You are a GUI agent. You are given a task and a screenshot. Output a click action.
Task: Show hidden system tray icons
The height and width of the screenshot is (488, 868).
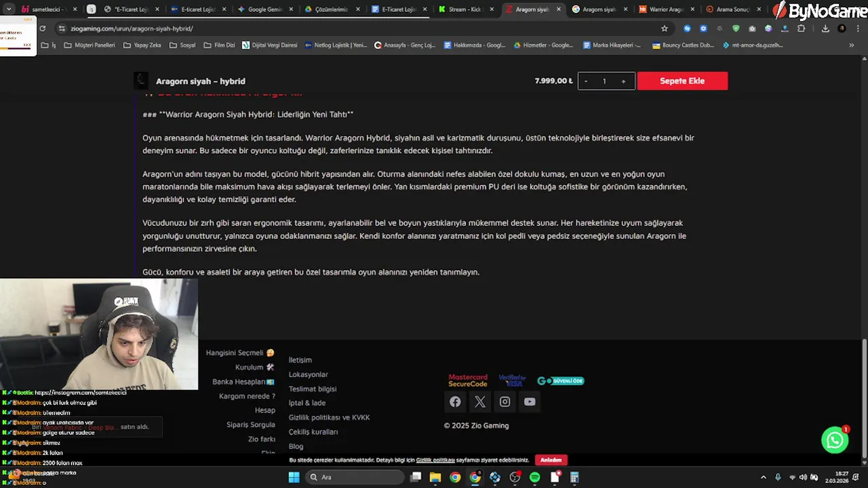point(763,477)
